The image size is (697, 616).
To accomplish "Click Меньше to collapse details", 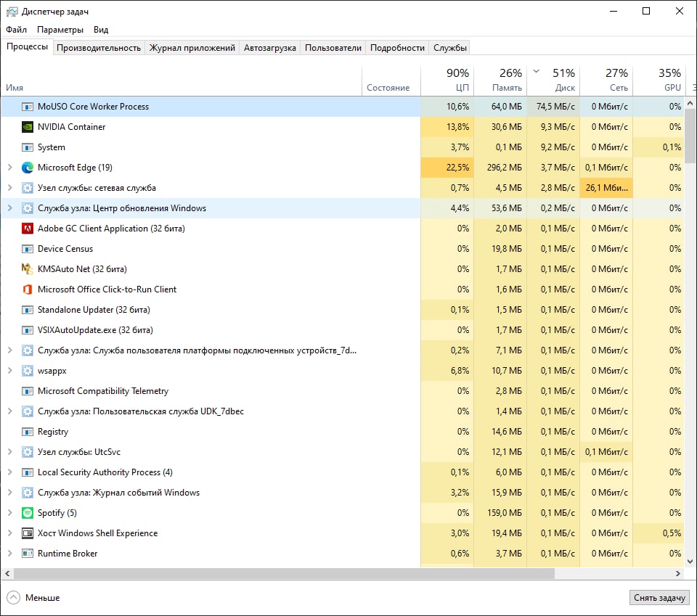I will pyautogui.click(x=33, y=598).
